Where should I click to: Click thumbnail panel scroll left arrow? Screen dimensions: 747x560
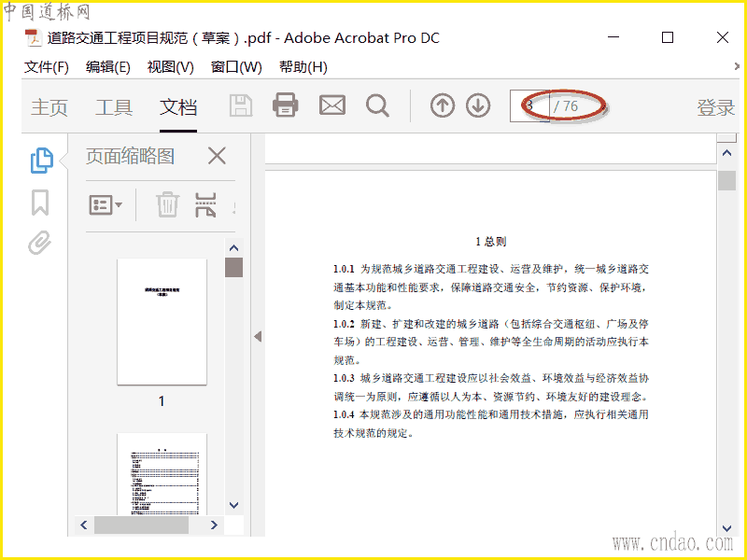pos(84,525)
